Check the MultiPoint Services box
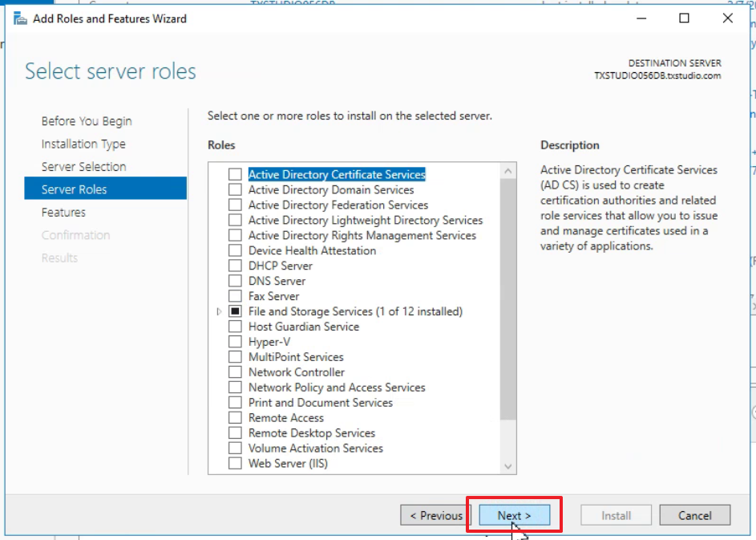This screenshot has height=540, width=756. (235, 356)
